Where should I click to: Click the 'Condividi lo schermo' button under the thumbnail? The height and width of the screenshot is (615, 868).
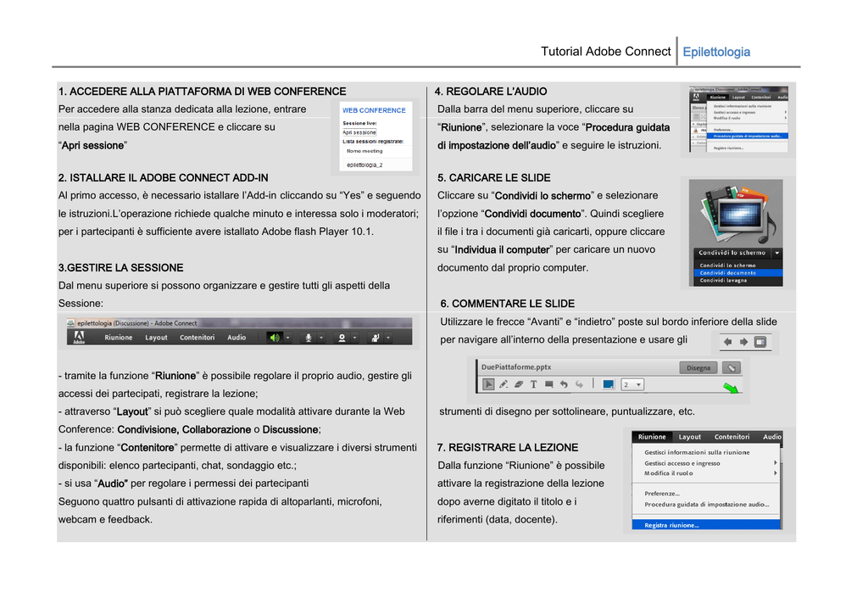pos(732,253)
